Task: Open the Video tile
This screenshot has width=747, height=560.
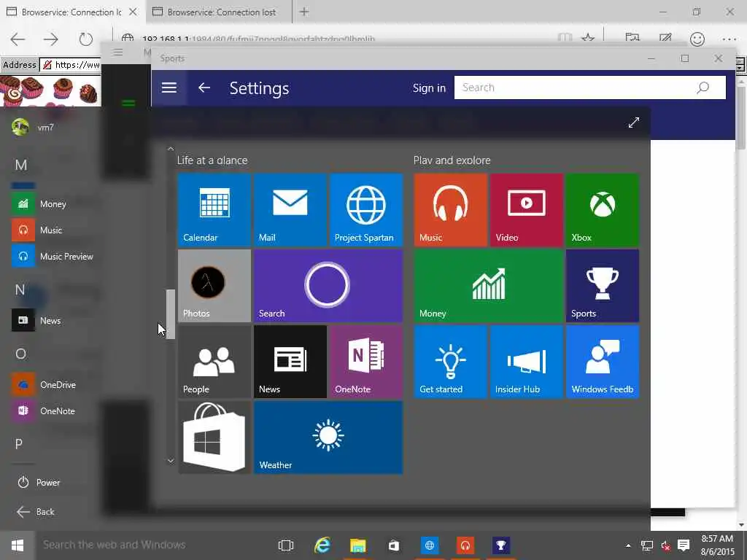Action: tap(527, 210)
